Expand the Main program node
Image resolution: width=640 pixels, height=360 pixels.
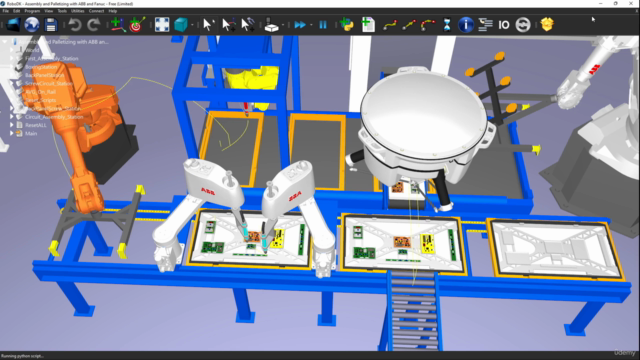(12, 133)
